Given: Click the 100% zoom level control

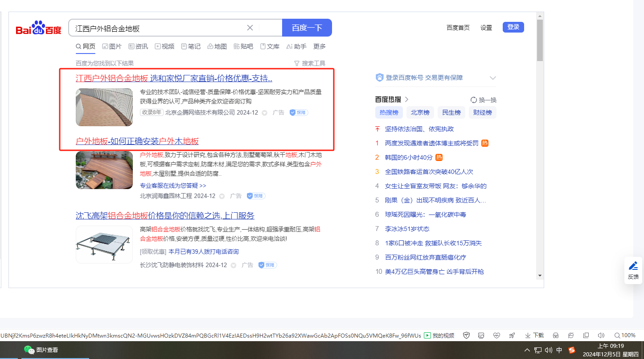Looking at the screenshot, I should (624, 335).
